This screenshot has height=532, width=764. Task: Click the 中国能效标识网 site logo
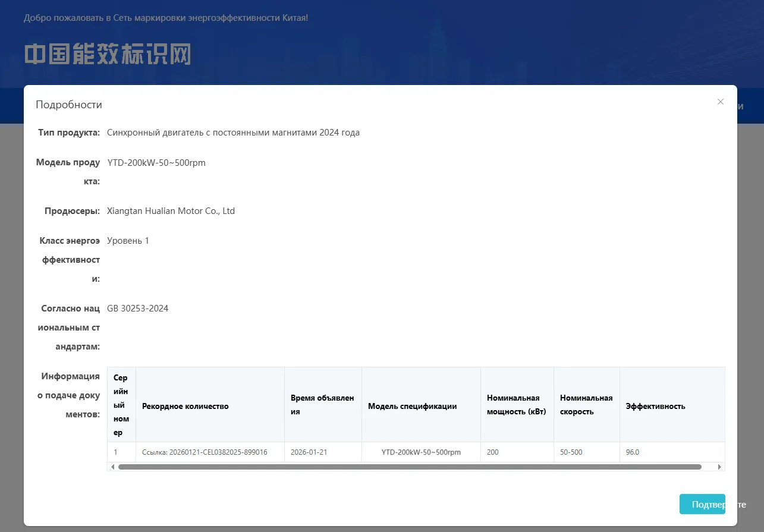point(108,55)
